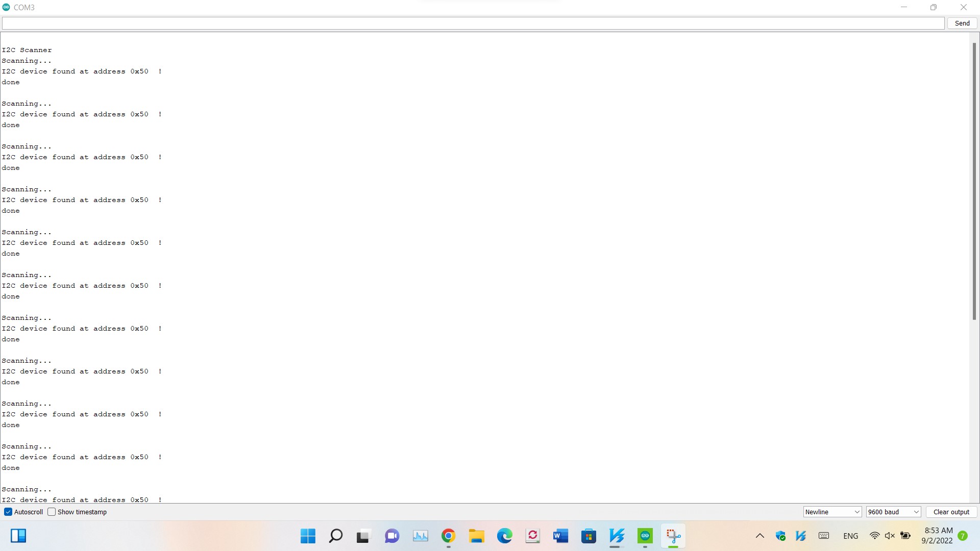Disable the Autoscroll checkbox
The width and height of the screenshot is (980, 551).
(8, 512)
